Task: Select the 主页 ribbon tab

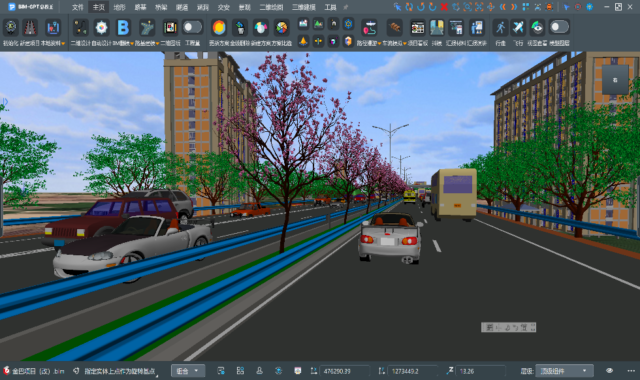Action: coord(98,7)
